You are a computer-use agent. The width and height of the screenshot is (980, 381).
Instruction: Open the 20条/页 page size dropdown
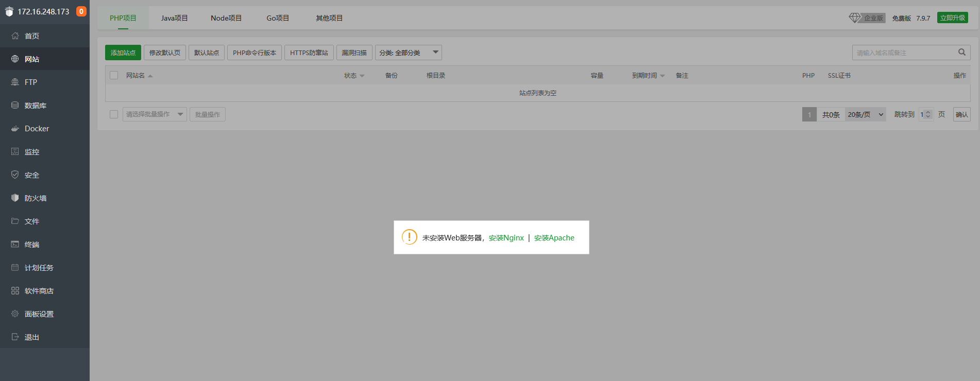(865, 114)
